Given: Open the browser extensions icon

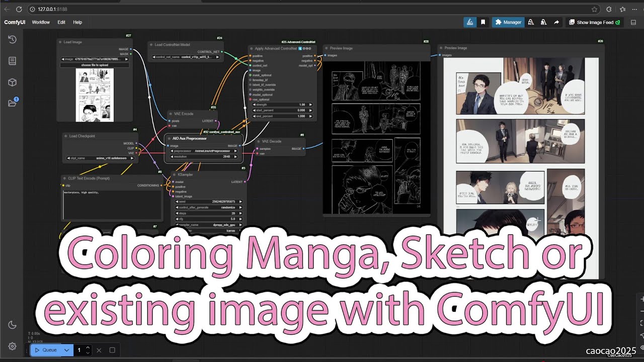Looking at the screenshot, I should coord(609,9).
